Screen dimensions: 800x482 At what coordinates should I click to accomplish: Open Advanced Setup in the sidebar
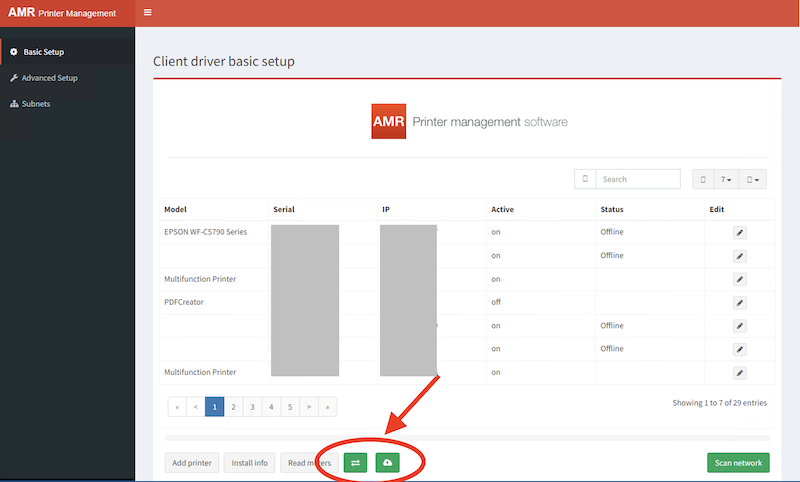[x=49, y=78]
